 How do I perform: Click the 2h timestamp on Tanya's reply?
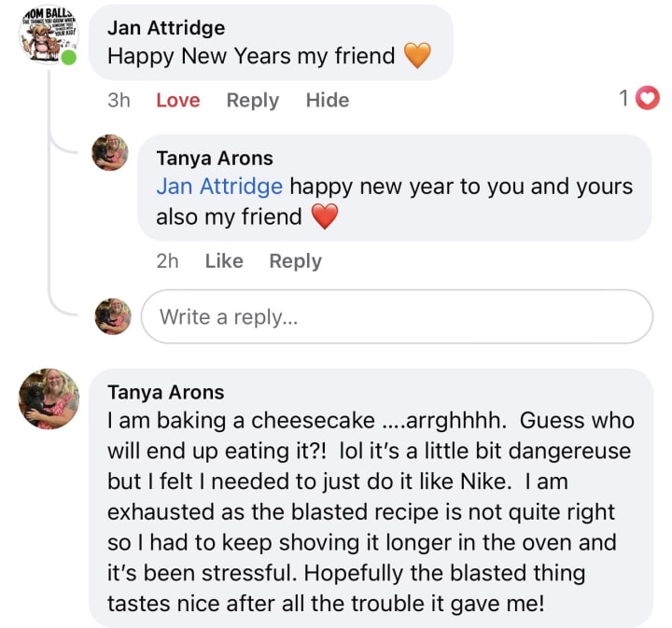click(167, 261)
